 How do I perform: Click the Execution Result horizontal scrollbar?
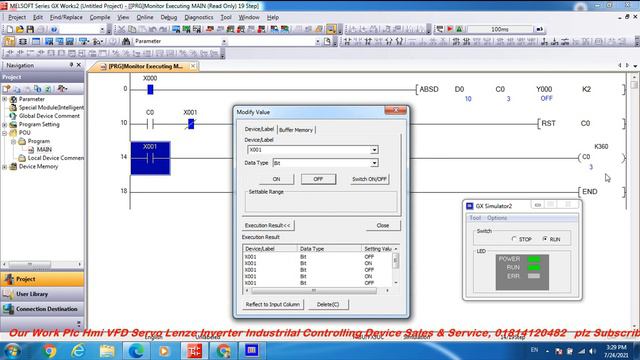pyautogui.click(x=317, y=291)
